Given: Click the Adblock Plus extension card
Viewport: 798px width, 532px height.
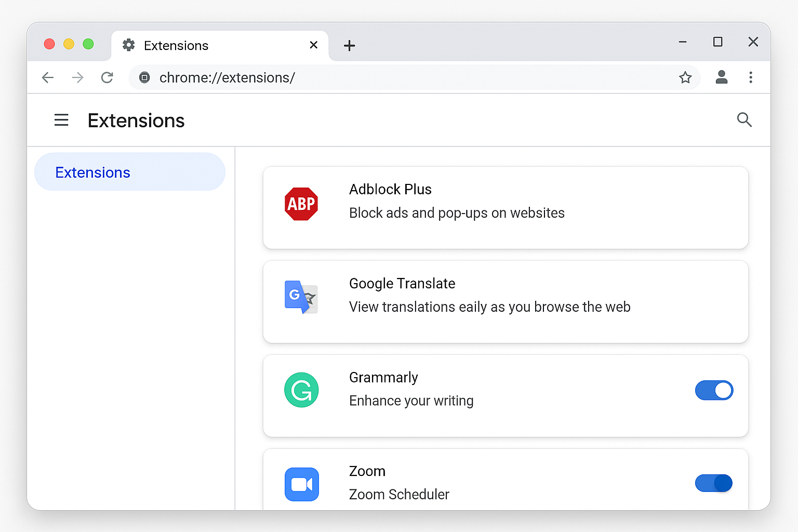Looking at the screenshot, I should point(506,208).
